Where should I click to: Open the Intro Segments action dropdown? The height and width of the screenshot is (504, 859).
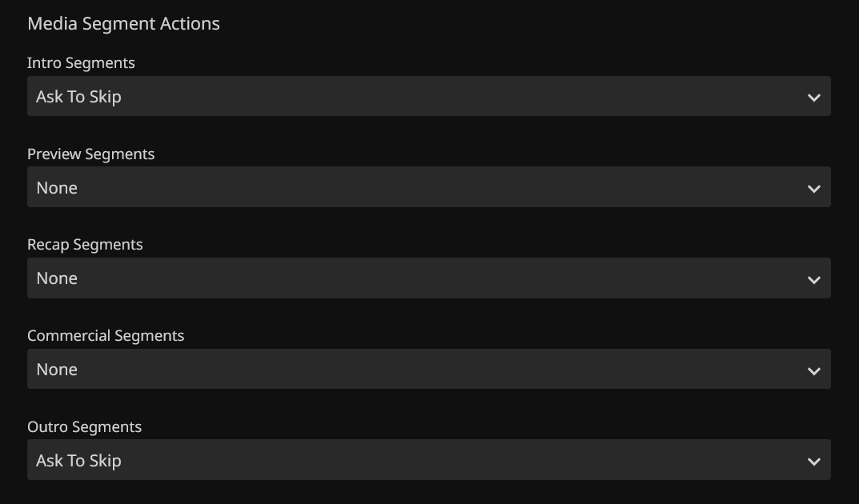coord(428,97)
